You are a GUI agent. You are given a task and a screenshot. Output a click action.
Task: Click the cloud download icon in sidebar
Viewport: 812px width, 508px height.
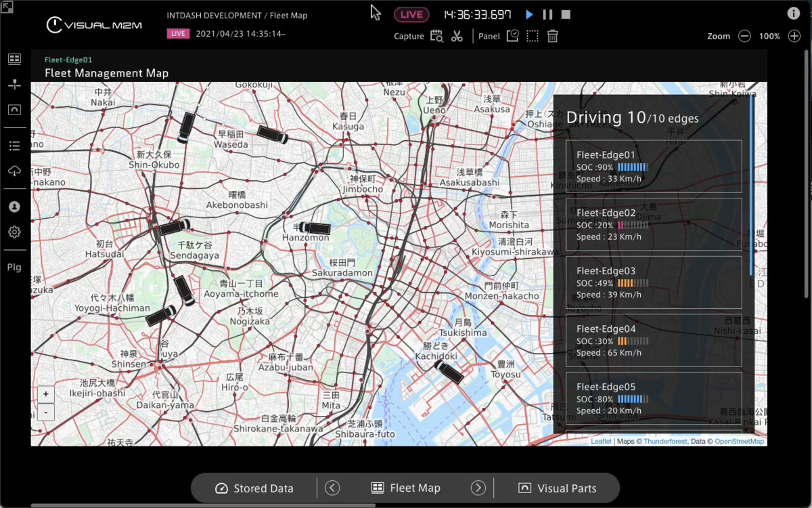coord(14,171)
